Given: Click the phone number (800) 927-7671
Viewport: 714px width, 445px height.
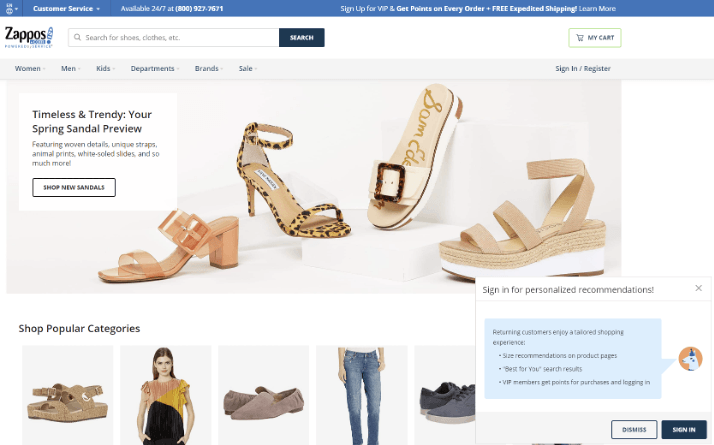Looking at the screenshot, I should [x=199, y=9].
